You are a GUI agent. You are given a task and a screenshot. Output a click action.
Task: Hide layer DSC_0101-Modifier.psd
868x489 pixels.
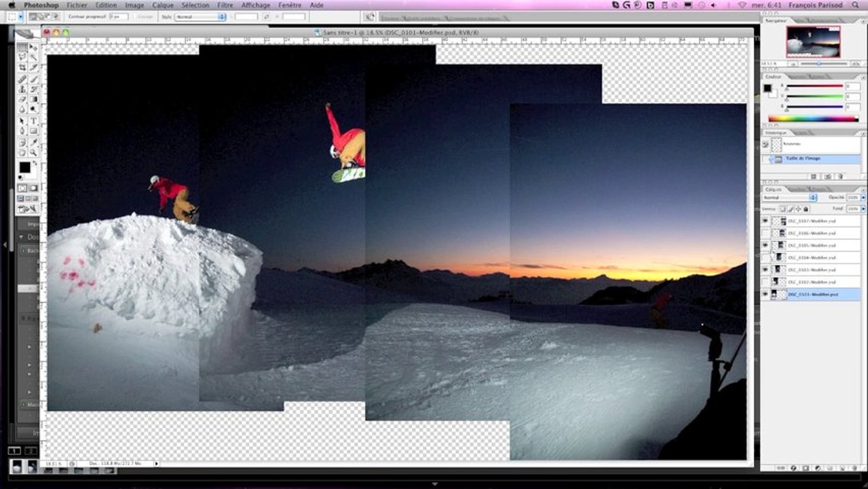tap(766, 294)
